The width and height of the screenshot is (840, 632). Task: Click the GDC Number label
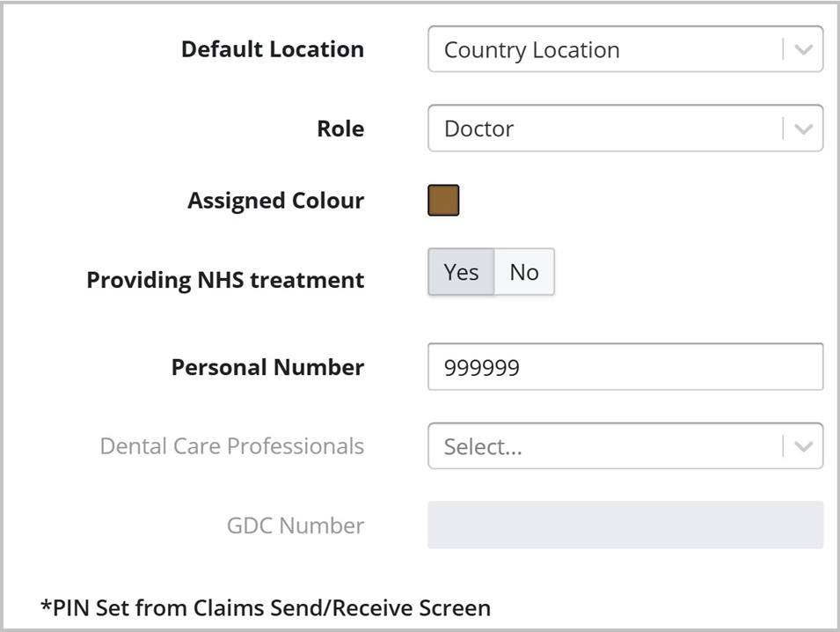295,525
